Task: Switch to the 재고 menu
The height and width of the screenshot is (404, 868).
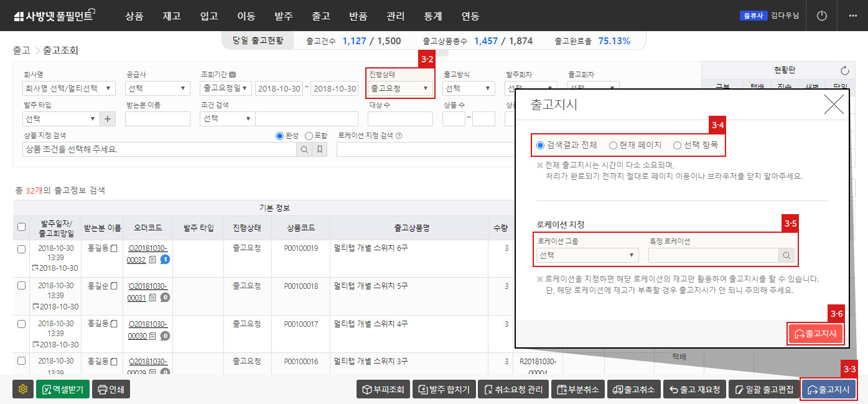Action: tap(172, 16)
